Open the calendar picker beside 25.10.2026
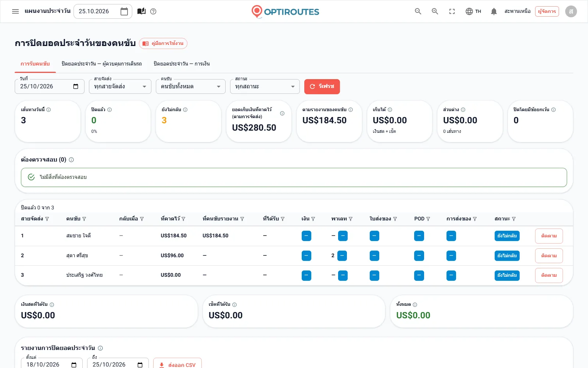Viewport: 588px width, 368px height. coord(124,11)
